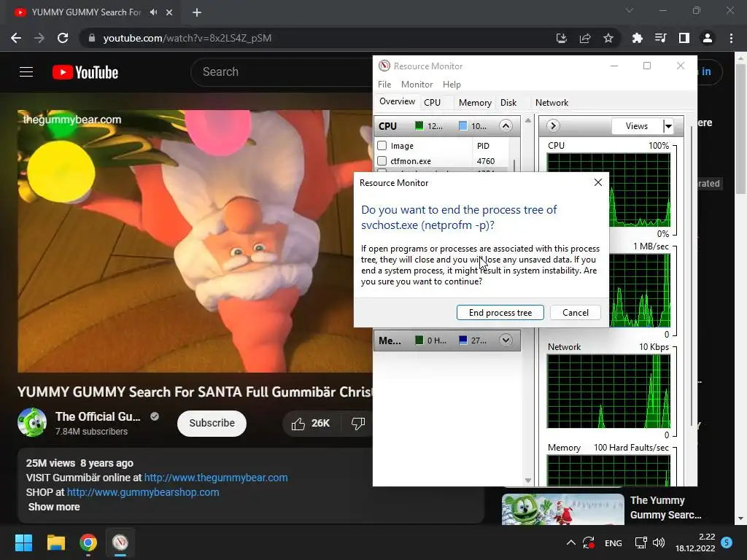747x560 pixels.
Task: Click the browser forward arrow
Action: tap(39, 38)
